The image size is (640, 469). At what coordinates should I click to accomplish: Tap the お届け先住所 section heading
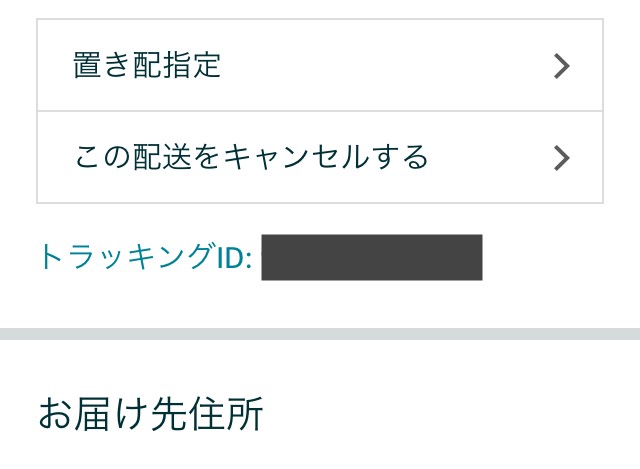click(x=151, y=413)
